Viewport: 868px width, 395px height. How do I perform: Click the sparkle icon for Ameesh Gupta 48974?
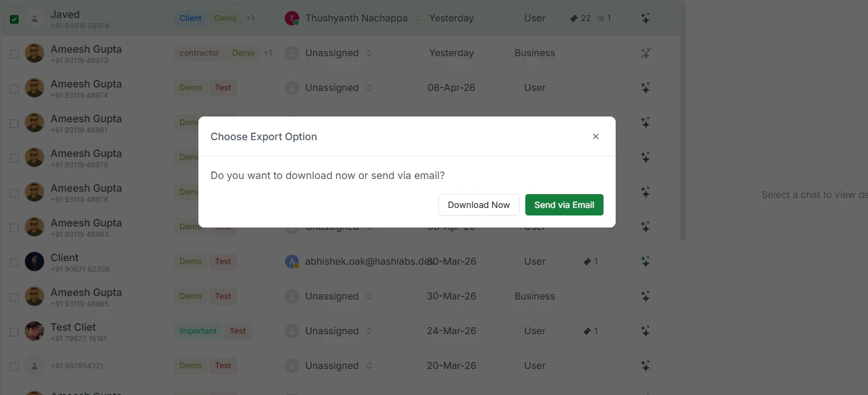(645, 87)
